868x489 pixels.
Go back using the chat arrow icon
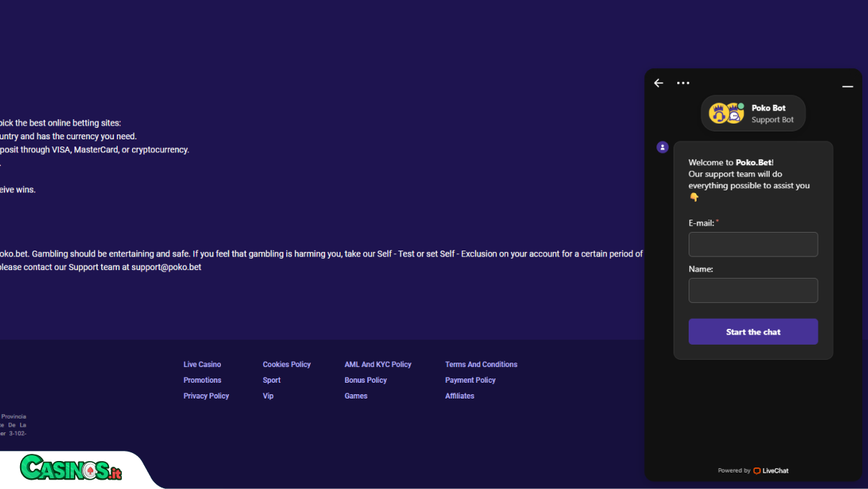click(659, 83)
